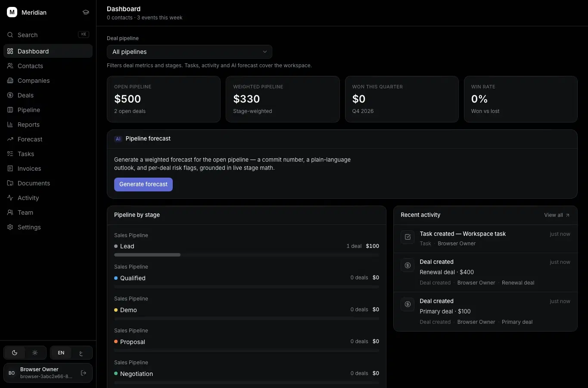
Task: Switch to light theme sun toggle
Action: [x=35, y=353]
